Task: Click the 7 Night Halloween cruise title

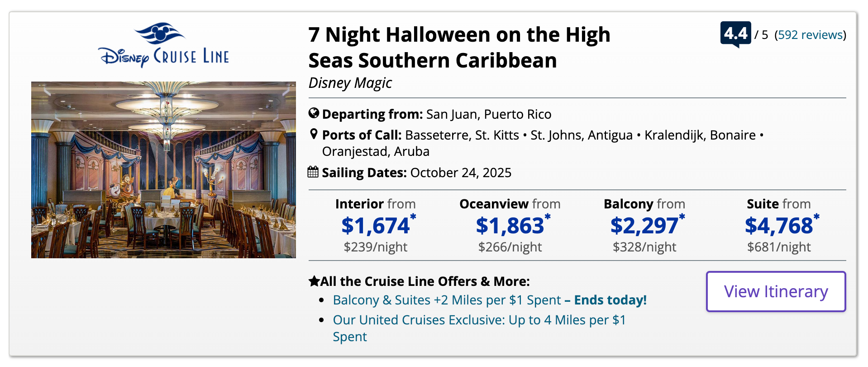Action: [x=459, y=48]
